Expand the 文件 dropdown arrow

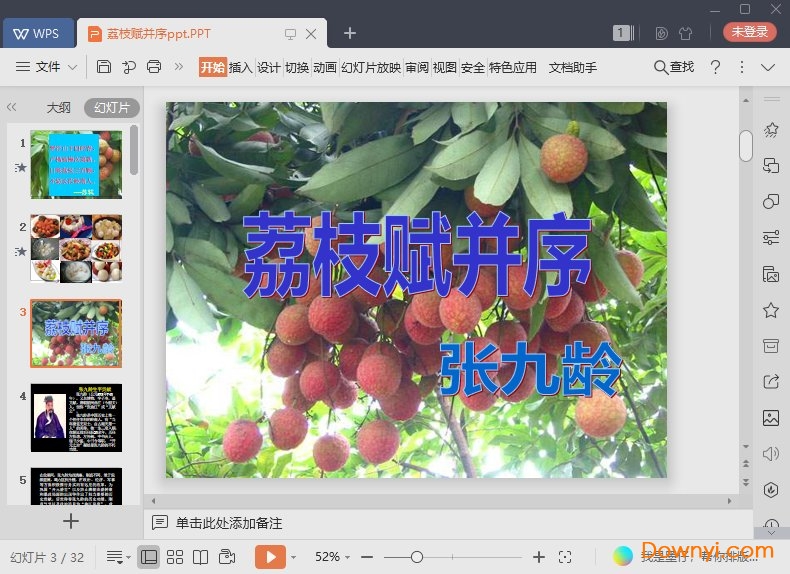tap(73, 67)
